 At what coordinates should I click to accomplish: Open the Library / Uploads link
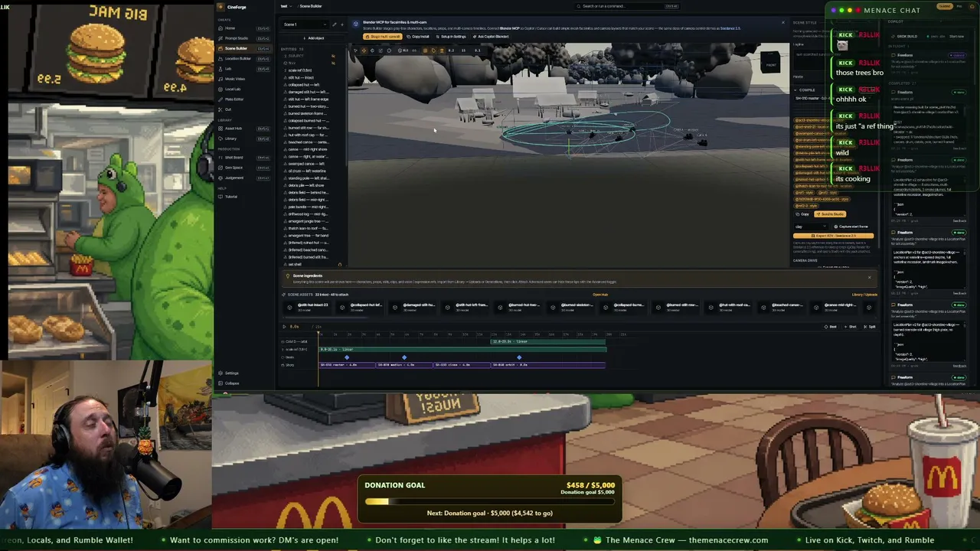(x=864, y=295)
